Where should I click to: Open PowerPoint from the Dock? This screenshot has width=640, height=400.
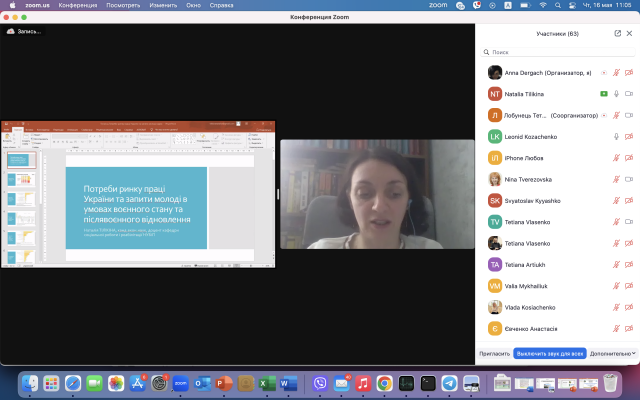coord(224,383)
